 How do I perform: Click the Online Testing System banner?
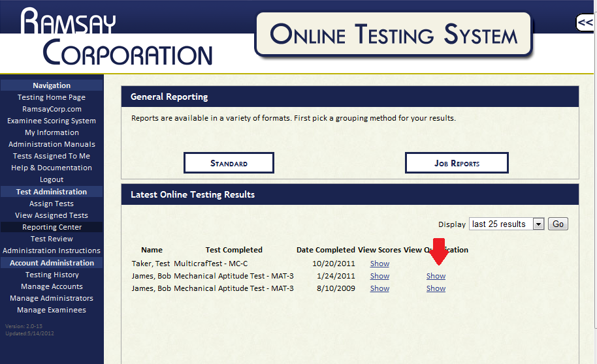click(x=394, y=34)
